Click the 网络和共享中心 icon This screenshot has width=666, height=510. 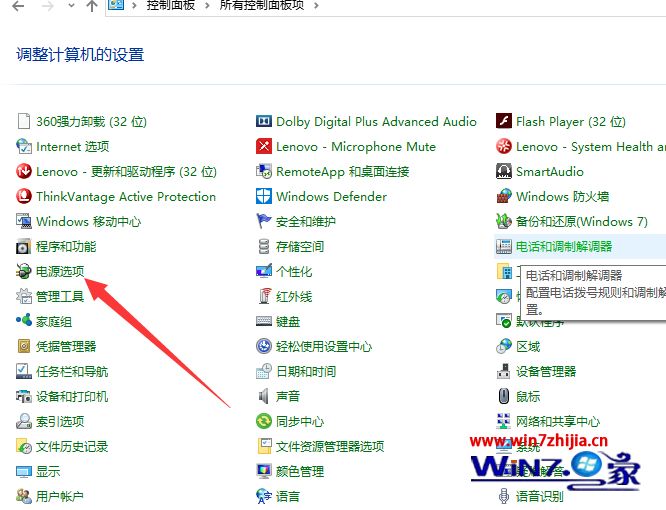(x=504, y=421)
